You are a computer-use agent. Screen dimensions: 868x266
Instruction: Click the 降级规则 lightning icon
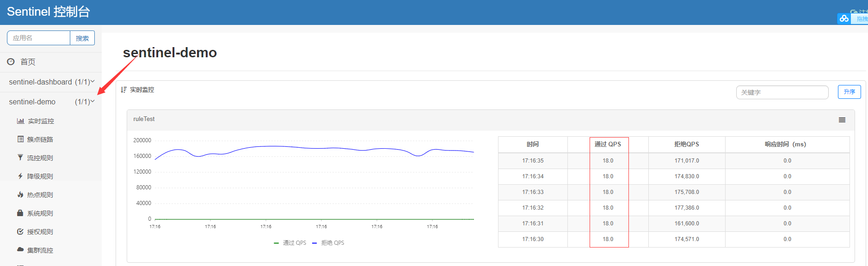(20, 176)
